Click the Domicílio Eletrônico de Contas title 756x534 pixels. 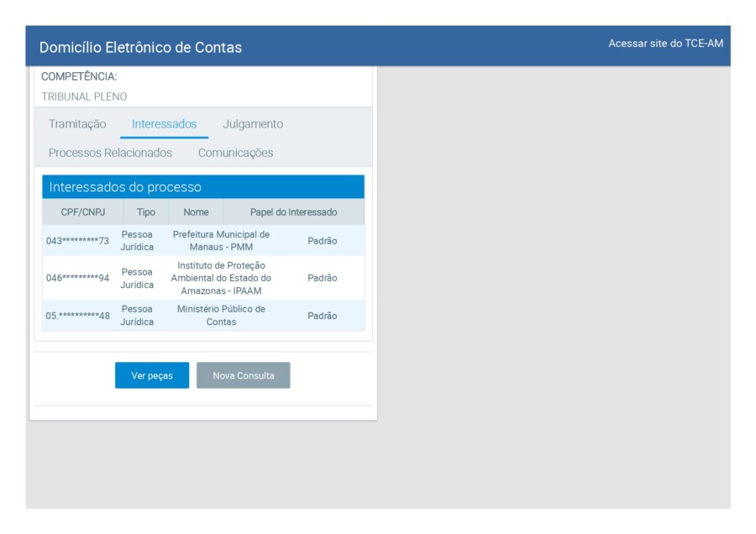(140, 48)
